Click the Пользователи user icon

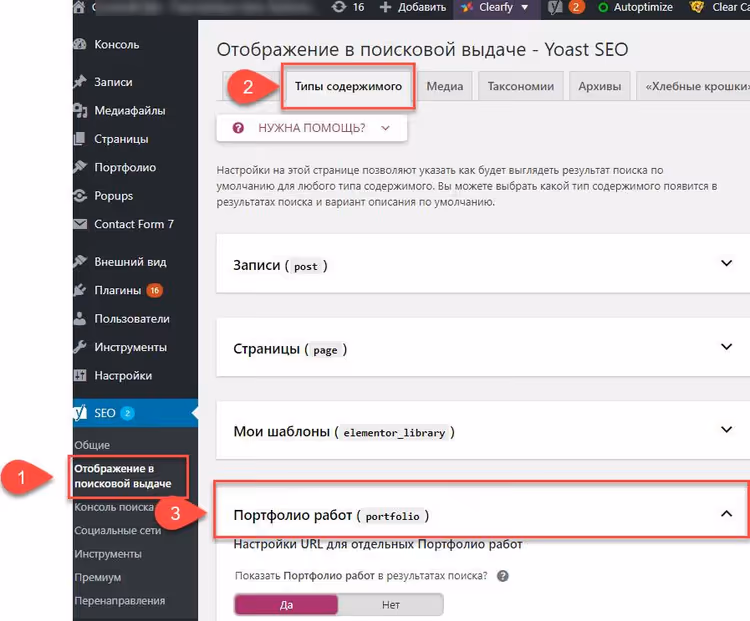click(x=80, y=319)
